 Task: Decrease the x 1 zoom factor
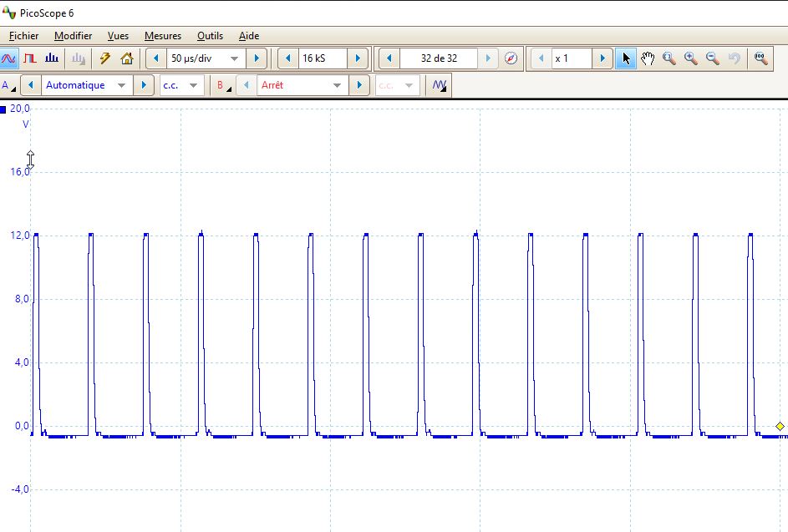tap(541, 58)
